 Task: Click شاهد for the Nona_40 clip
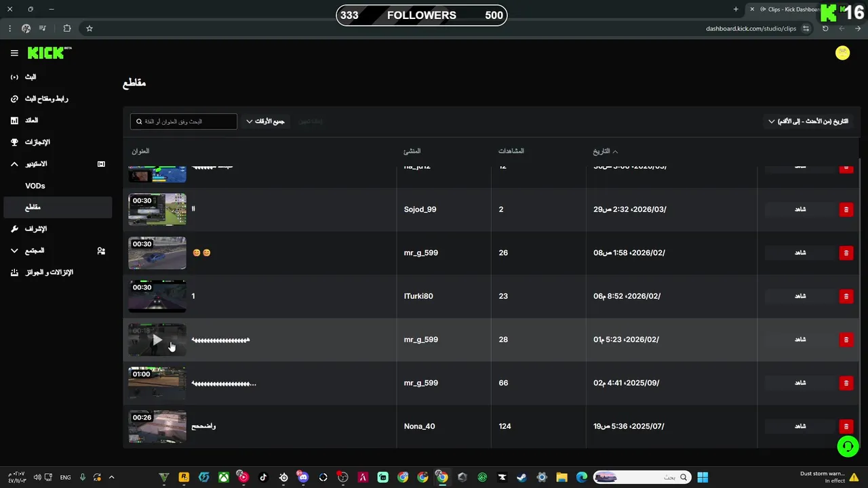[x=800, y=426]
